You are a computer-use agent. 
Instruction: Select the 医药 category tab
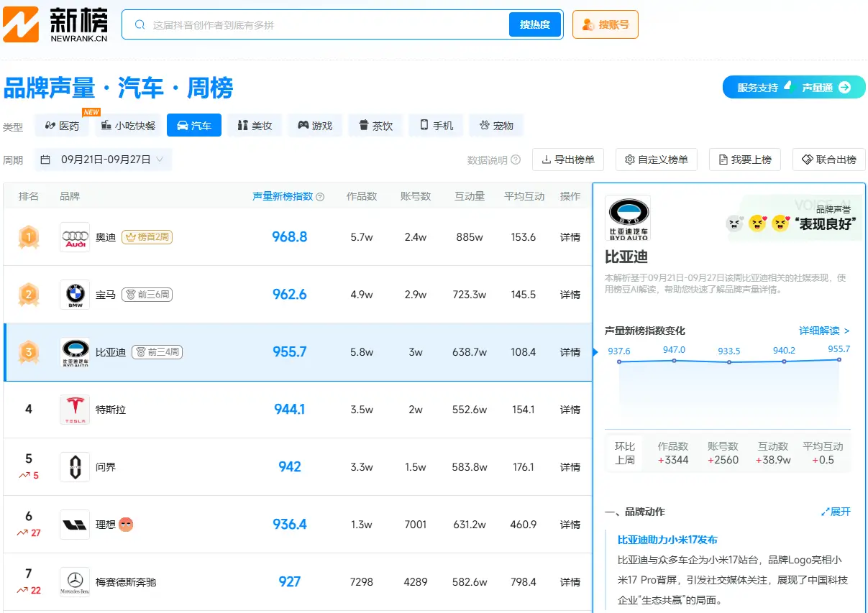62,126
